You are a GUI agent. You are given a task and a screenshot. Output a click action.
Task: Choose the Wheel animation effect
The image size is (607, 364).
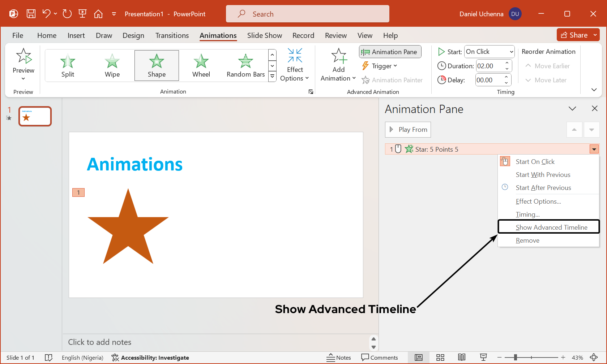tap(201, 66)
